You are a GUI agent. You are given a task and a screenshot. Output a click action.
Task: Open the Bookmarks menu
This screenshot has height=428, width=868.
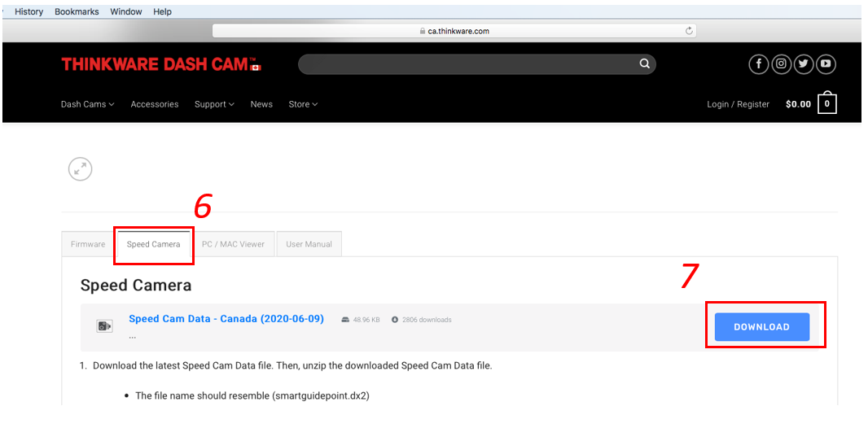point(77,11)
